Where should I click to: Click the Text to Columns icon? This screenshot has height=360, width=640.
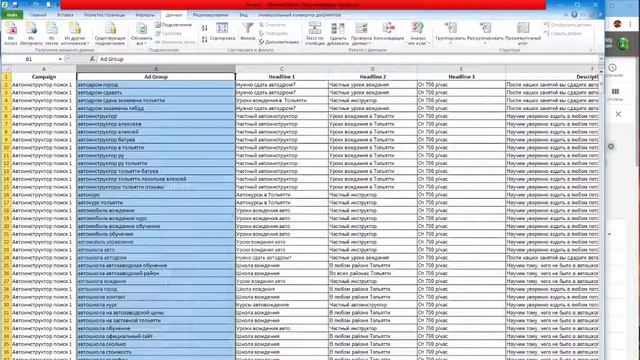[x=314, y=33]
